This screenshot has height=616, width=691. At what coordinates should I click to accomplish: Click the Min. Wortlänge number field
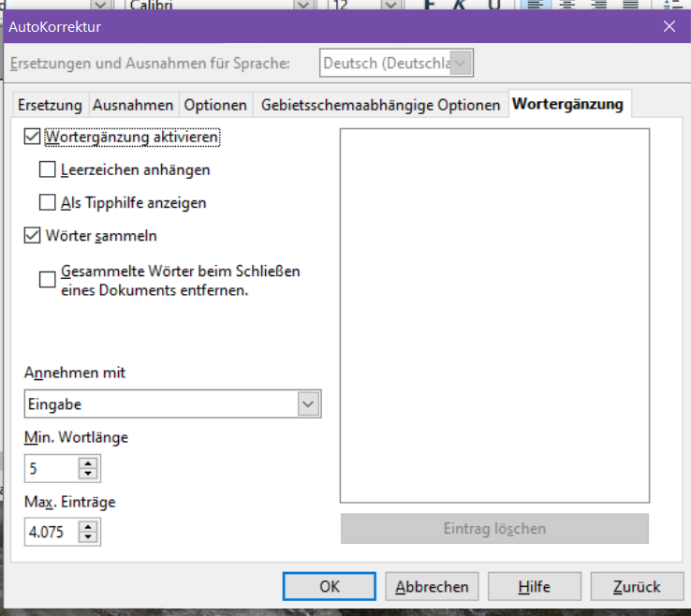tap(51, 468)
